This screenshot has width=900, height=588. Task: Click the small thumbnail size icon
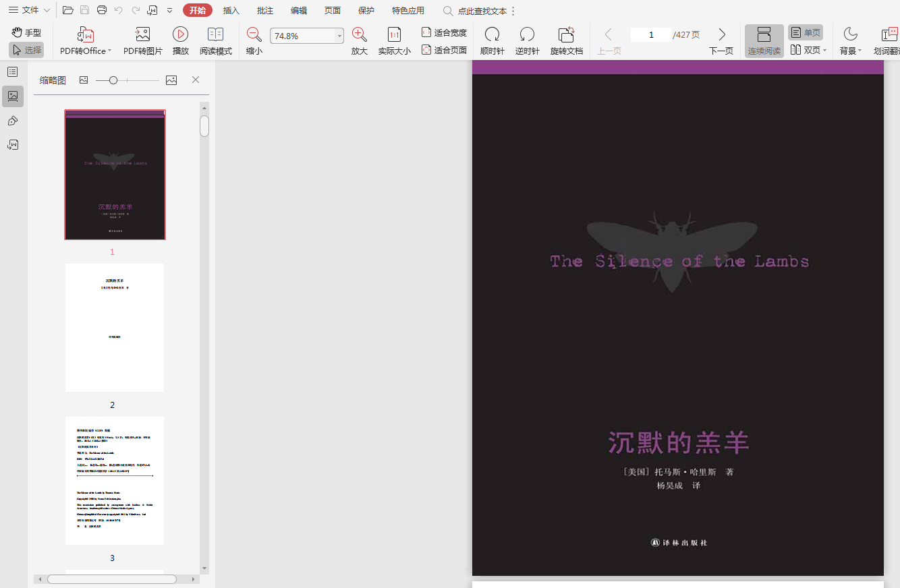click(x=84, y=80)
